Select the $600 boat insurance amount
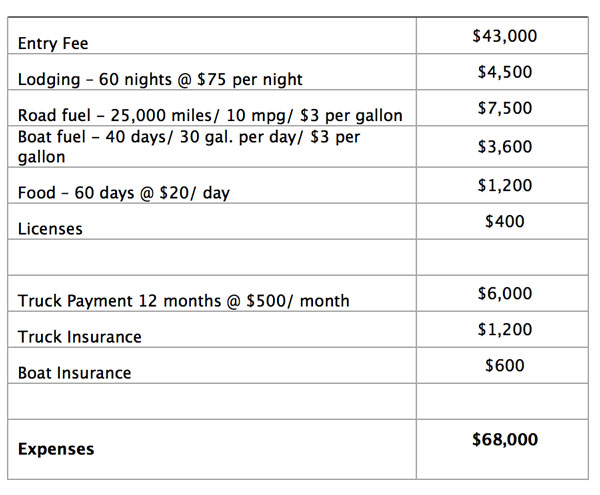This screenshot has height=495, width=600. click(504, 366)
